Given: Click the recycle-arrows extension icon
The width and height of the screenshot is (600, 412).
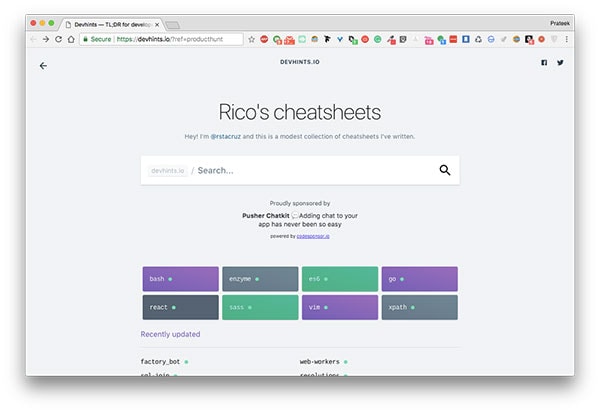Looking at the screenshot, I should coord(478,39).
